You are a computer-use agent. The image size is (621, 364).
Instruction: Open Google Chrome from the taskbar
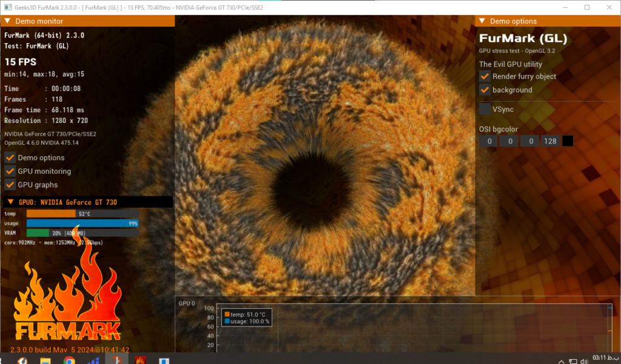(x=69, y=360)
